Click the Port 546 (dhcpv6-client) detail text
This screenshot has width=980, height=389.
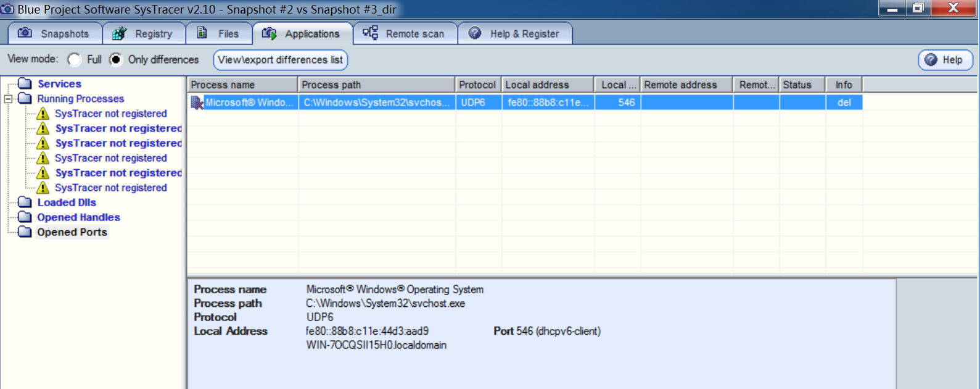(547, 331)
